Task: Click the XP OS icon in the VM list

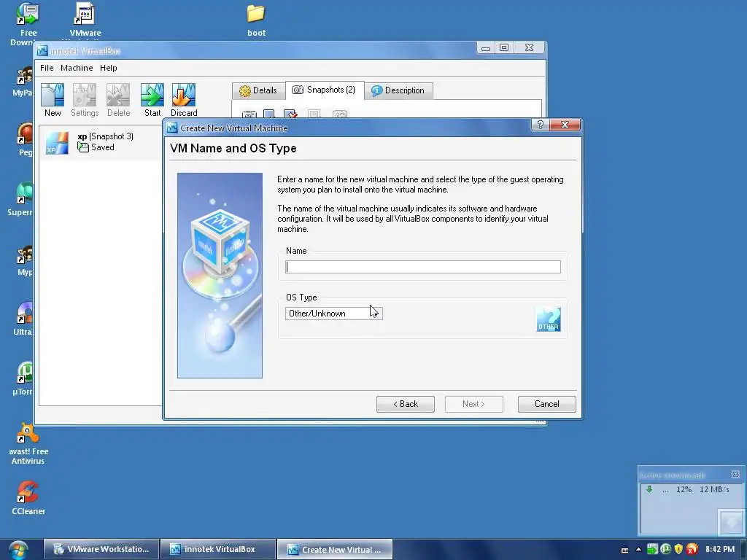Action: (57, 143)
